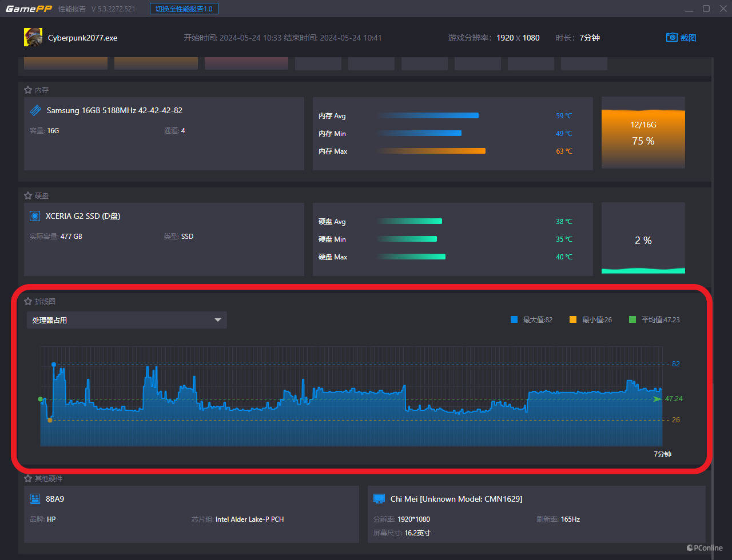Click the Samsung memory module icon
Viewport: 732px width, 560px height.
tap(35, 110)
